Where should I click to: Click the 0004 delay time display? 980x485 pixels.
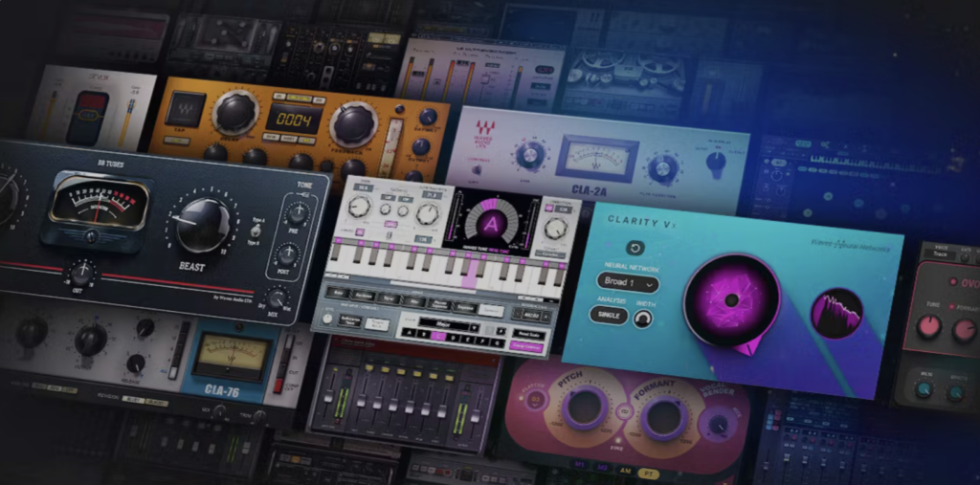pyautogui.click(x=294, y=120)
